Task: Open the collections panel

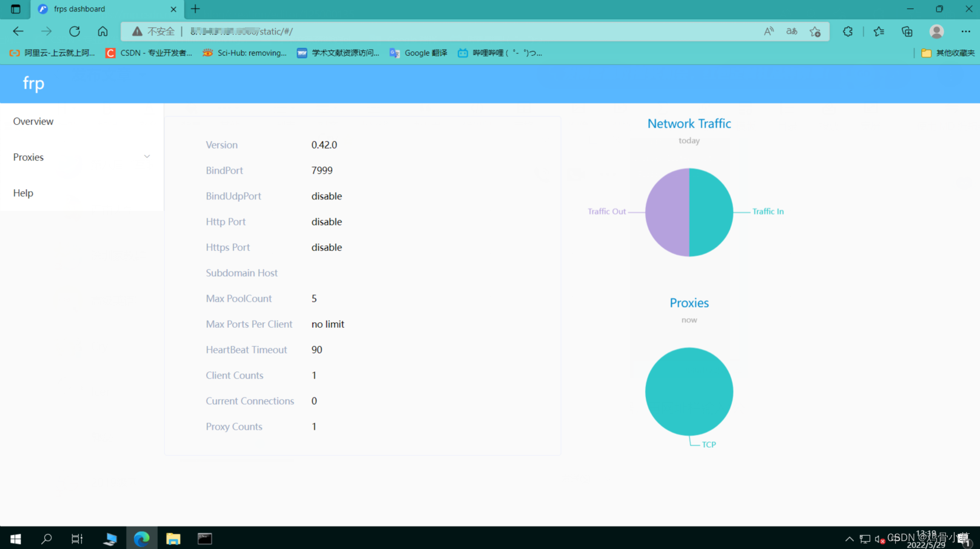Action: tap(907, 32)
